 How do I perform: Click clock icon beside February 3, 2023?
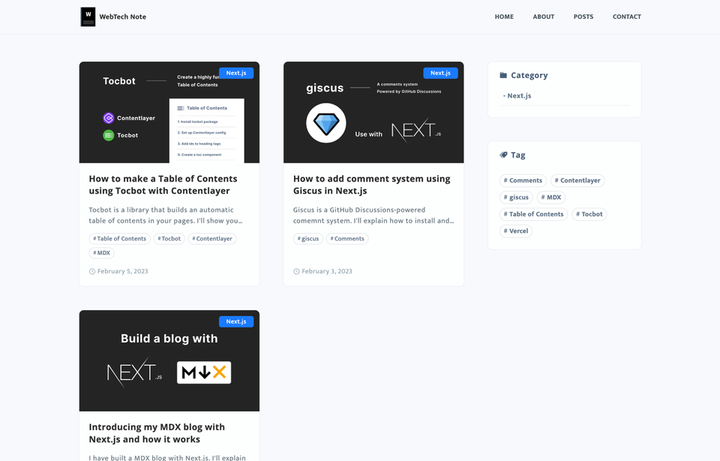296,271
